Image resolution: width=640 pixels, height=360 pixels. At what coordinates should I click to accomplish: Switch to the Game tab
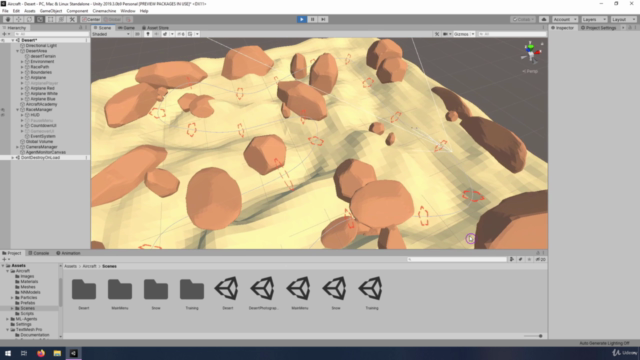click(127, 28)
